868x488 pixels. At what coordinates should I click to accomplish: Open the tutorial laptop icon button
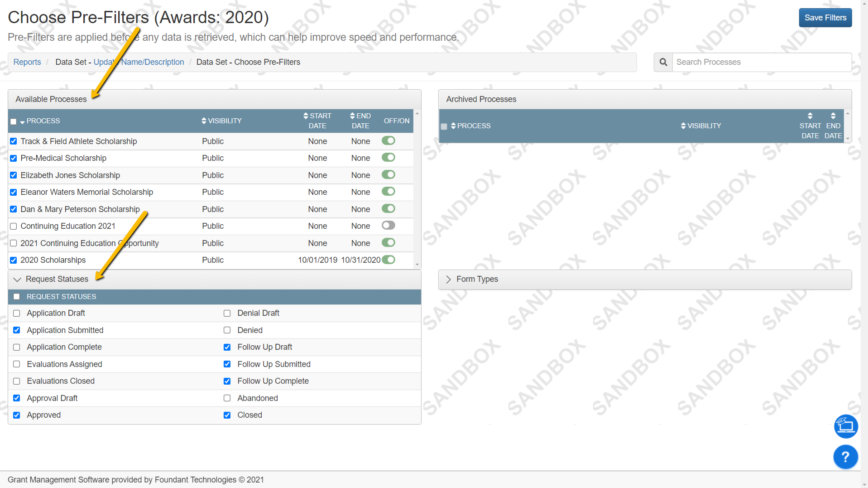coord(845,426)
